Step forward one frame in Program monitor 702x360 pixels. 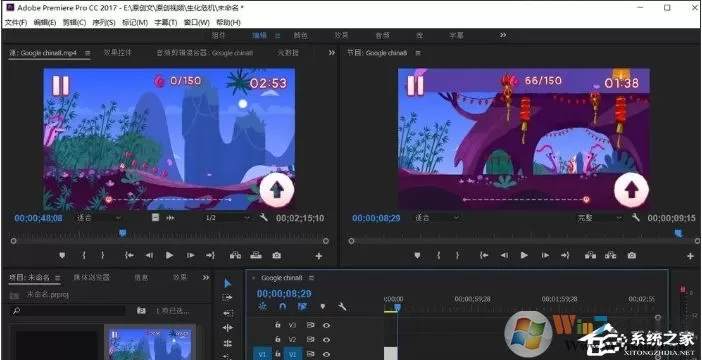coord(545,255)
